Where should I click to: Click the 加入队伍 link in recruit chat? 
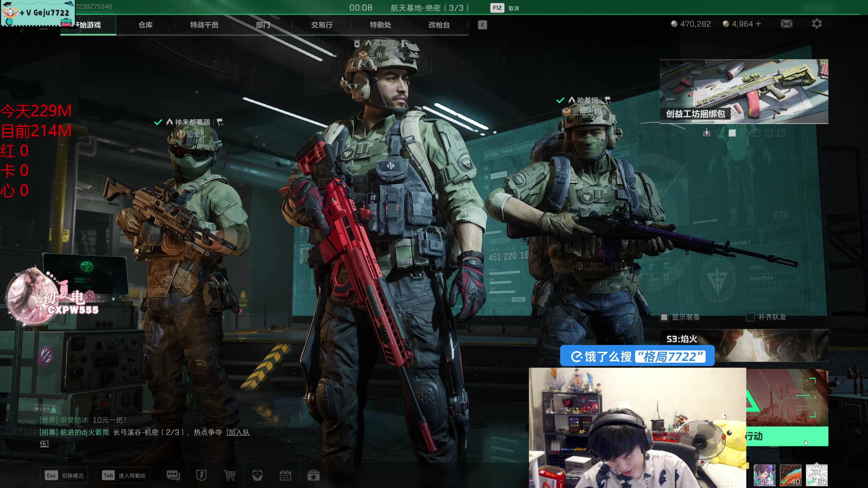[x=238, y=432]
